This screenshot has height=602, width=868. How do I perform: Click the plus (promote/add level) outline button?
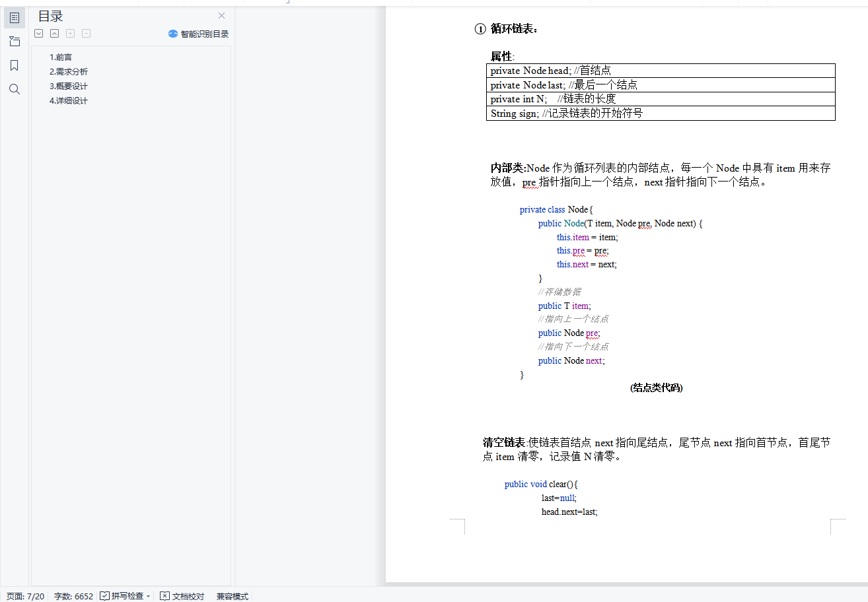point(71,34)
